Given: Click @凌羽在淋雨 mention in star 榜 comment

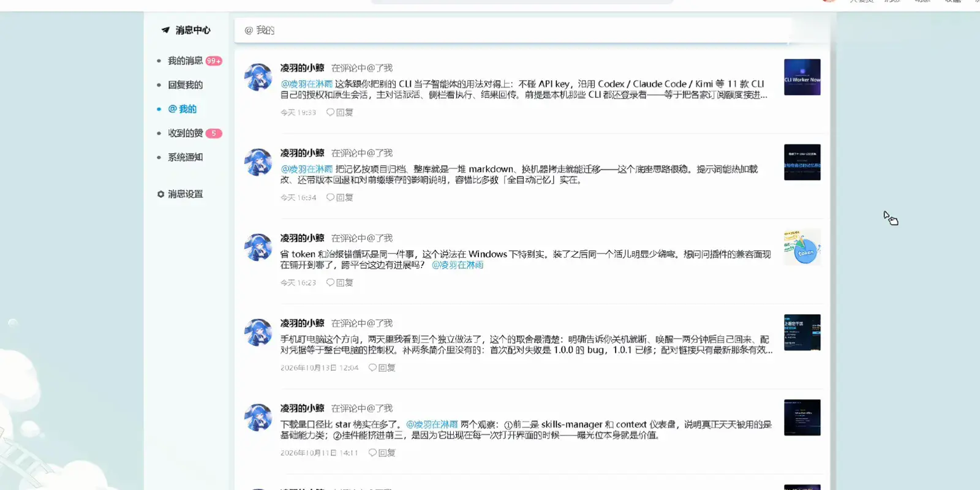Looking at the screenshot, I should (432, 424).
